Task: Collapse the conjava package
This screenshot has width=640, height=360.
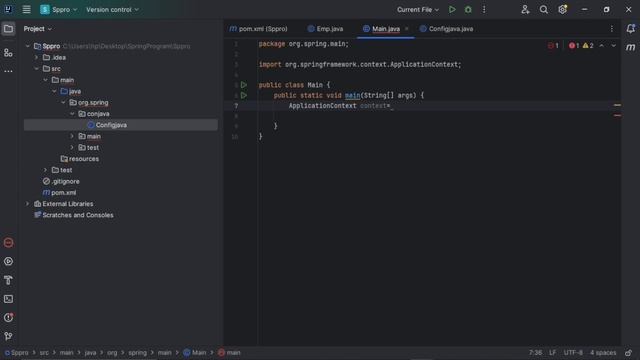Action: [x=72, y=114]
